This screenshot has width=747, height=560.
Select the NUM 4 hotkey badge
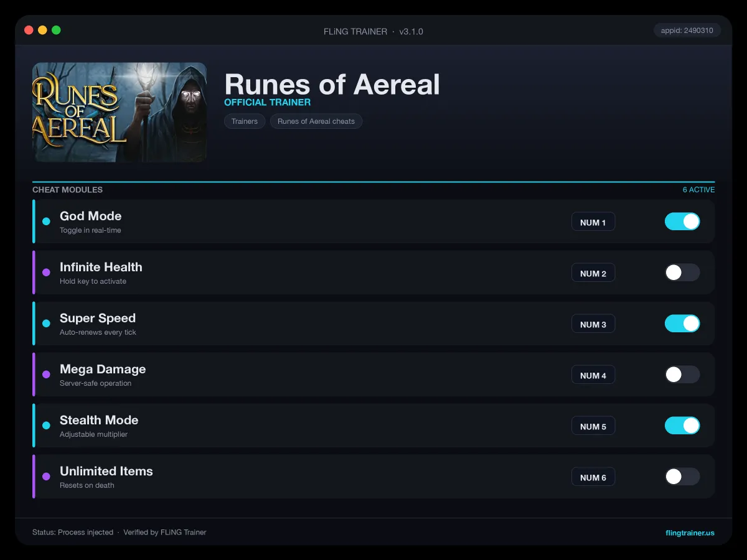click(593, 375)
